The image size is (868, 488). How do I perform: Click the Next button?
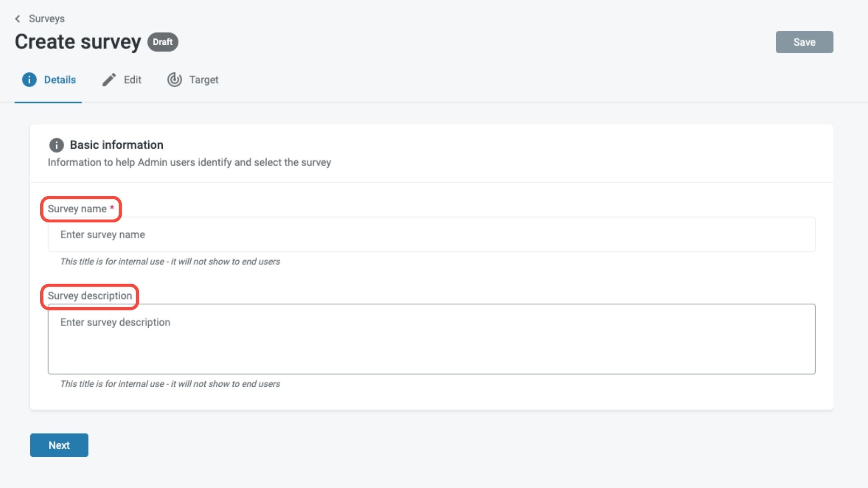[59, 445]
